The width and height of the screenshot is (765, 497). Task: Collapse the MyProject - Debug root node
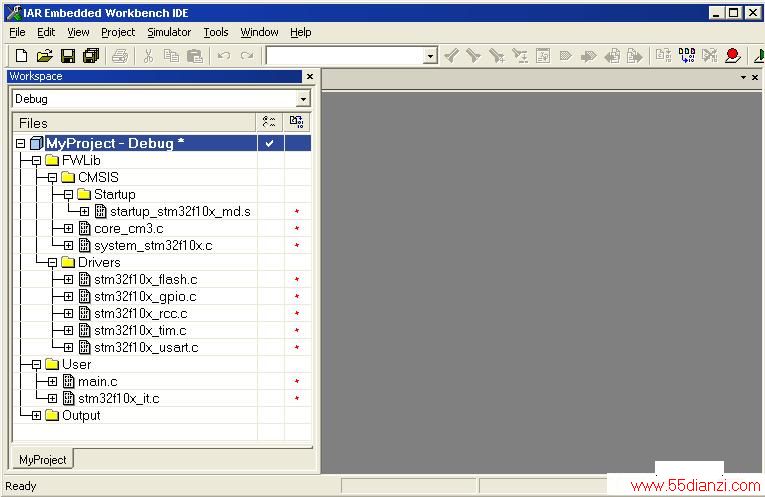click(20, 143)
